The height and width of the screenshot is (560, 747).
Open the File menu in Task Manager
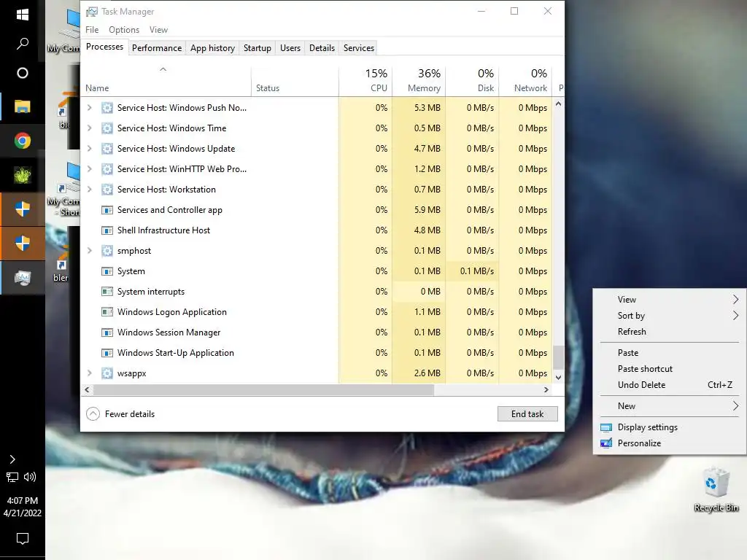[x=92, y=29]
